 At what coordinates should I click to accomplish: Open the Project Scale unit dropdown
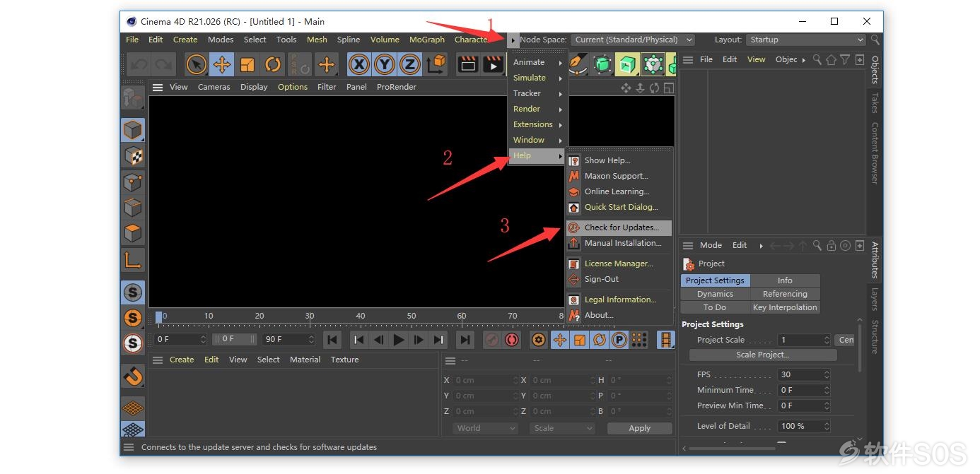click(x=845, y=340)
